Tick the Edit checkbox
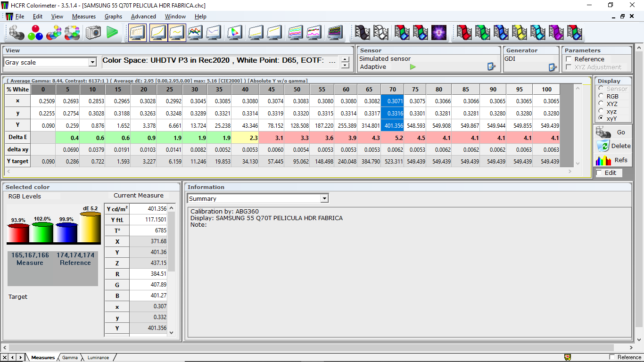The width and height of the screenshot is (644, 362). coord(599,173)
